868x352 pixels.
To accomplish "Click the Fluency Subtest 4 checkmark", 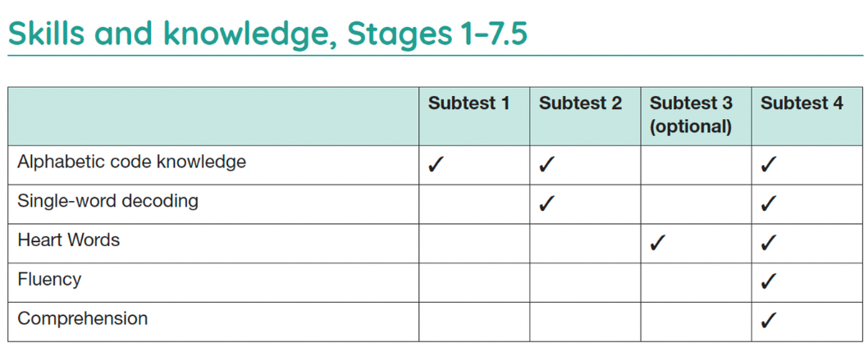I will click(768, 281).
